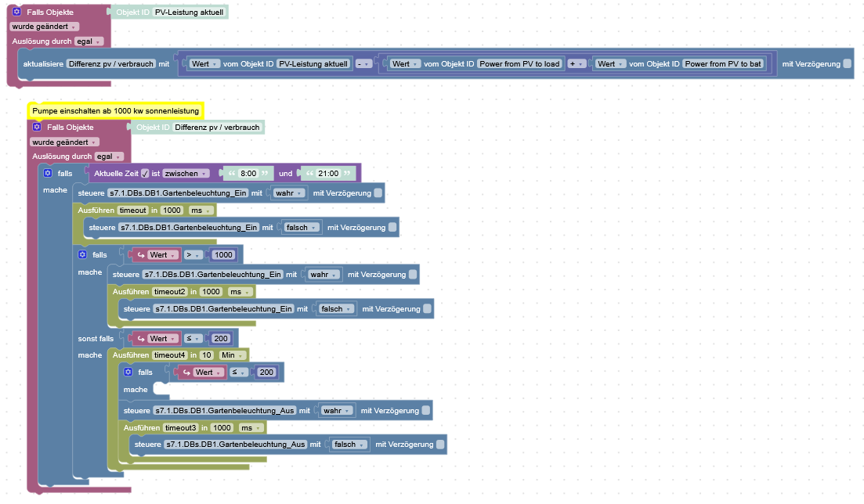Open gear icon on the falls block inside timeout4
This screenshot has height=504, width=864.
tap(128, 372)
